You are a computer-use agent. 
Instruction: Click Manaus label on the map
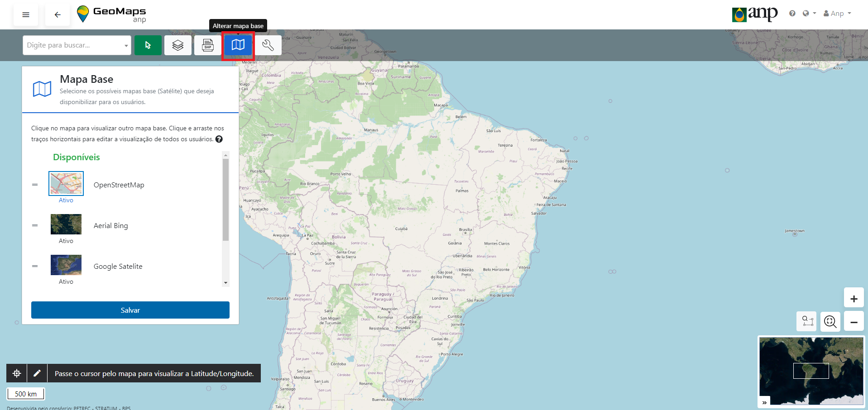pyautogui.click(x=371, y=130)
